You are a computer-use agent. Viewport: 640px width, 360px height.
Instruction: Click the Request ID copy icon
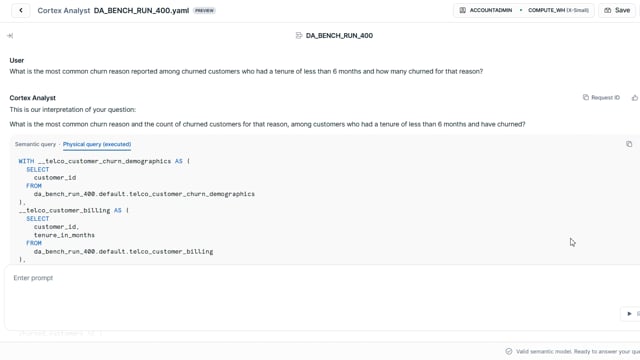coord(586,97)
